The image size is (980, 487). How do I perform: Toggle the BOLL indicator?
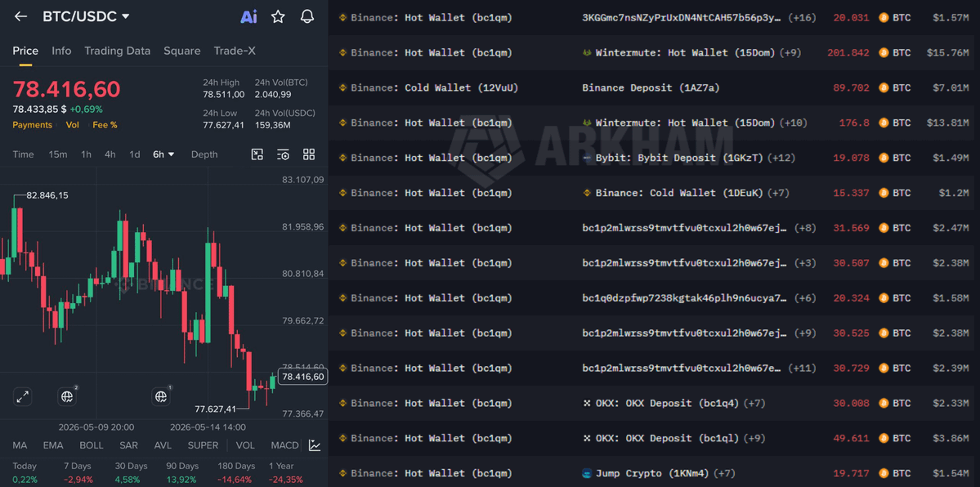[92, 445]
